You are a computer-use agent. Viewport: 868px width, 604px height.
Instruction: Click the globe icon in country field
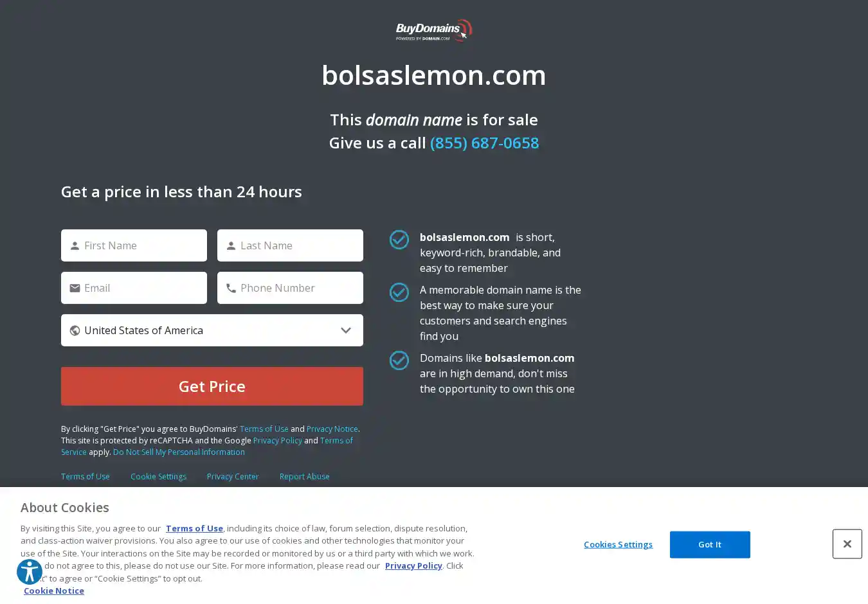click(x=75, y=330)
